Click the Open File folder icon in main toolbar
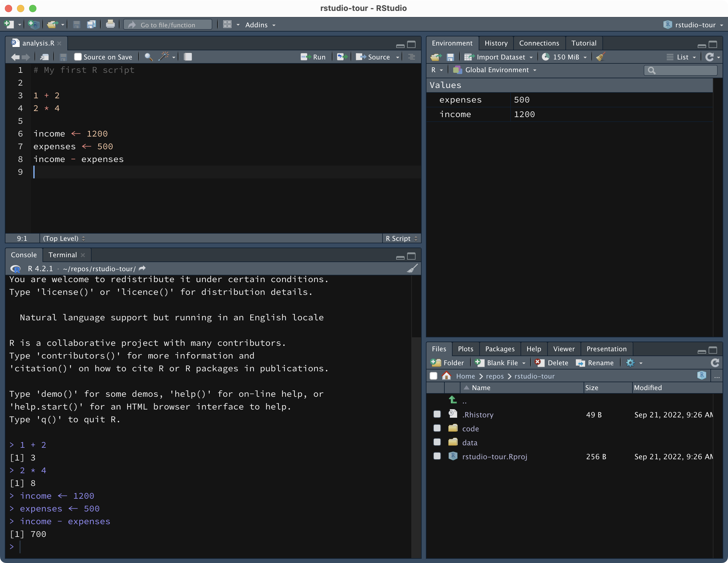 (x=53, y=25)
